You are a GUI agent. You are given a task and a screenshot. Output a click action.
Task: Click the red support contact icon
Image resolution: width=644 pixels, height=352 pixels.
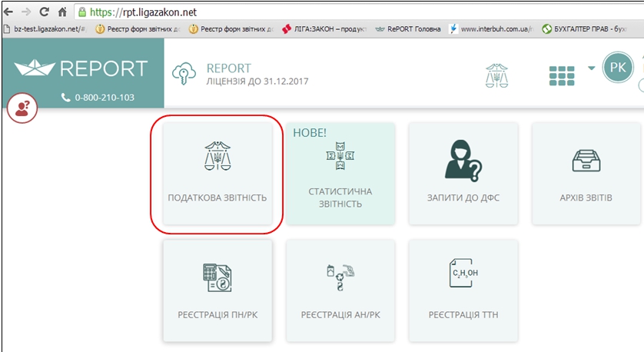coord(22,108)
